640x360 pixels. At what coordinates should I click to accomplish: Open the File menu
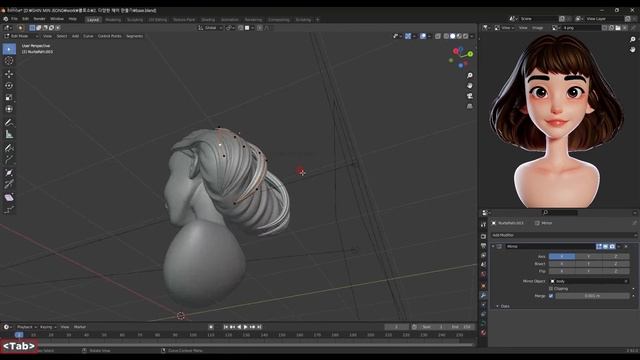tap(14, 19)
